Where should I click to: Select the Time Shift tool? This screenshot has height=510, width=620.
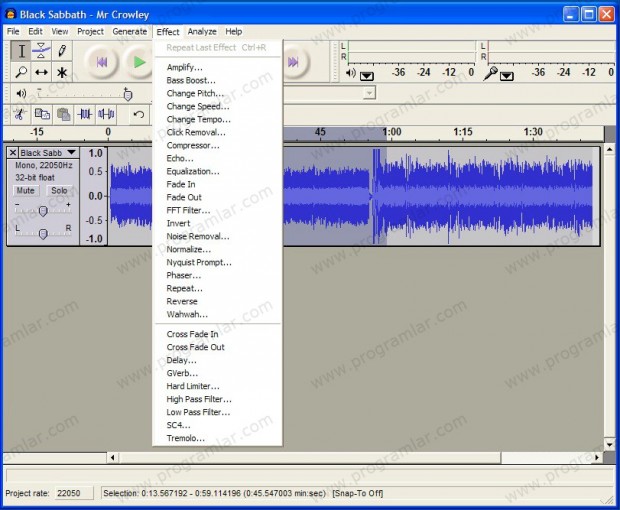coord(41,72)
